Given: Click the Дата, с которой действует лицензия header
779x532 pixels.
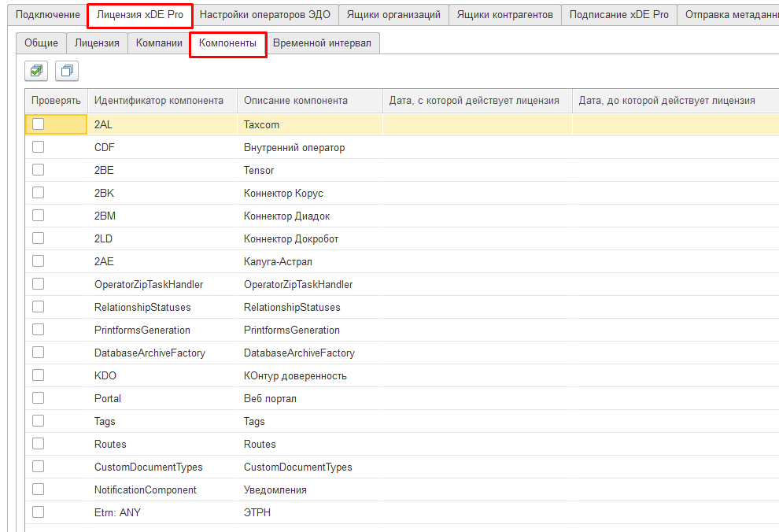Looking at the screenshot, I should pos(478,100).
